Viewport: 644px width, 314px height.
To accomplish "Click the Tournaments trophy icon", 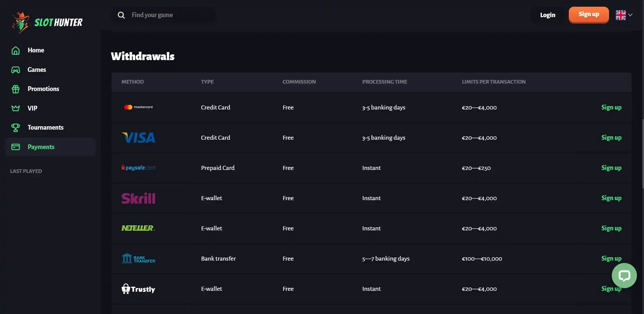I will (15, 128).
